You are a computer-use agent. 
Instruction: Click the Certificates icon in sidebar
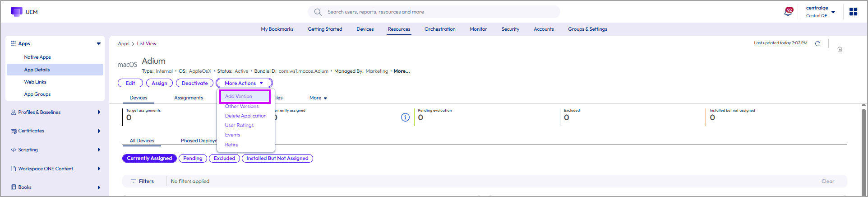pyautogui.click(x=14, y=131)
